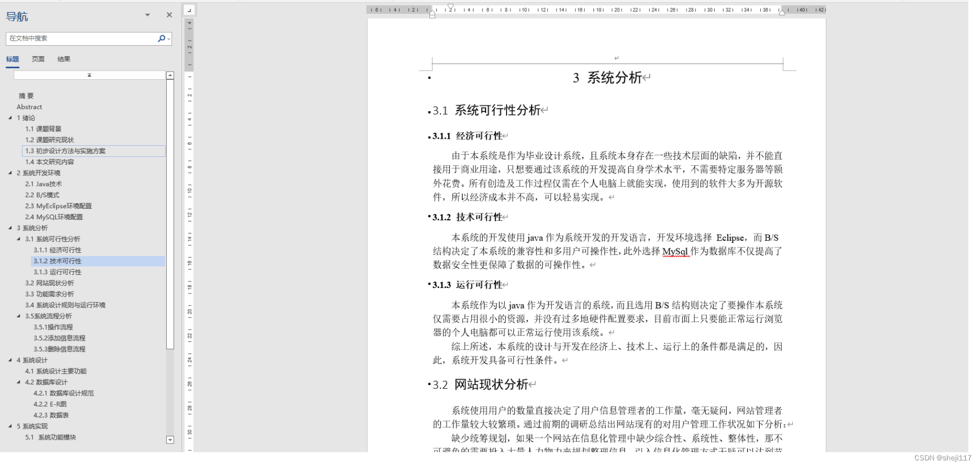The height and width of the screenshot is (467, 980).
Task: Click the navigation scrollbar up arrow
Action: (x=170, y=75)
